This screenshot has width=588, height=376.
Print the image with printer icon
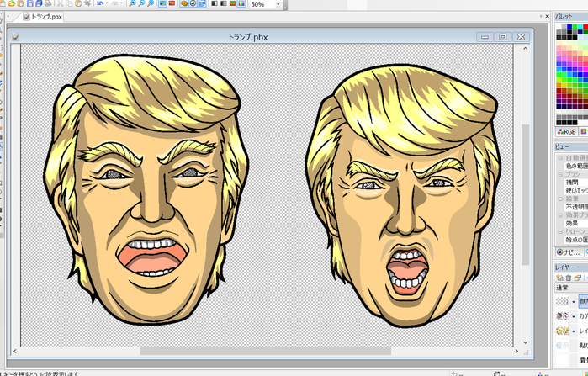click(48, 3)
